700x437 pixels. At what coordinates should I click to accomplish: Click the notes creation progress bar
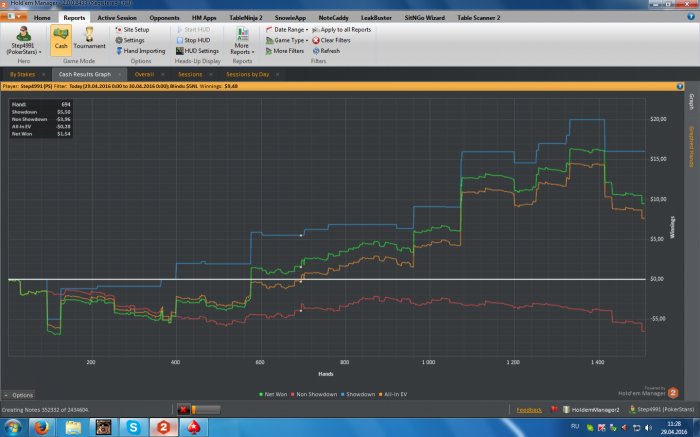tap(205, 409)
